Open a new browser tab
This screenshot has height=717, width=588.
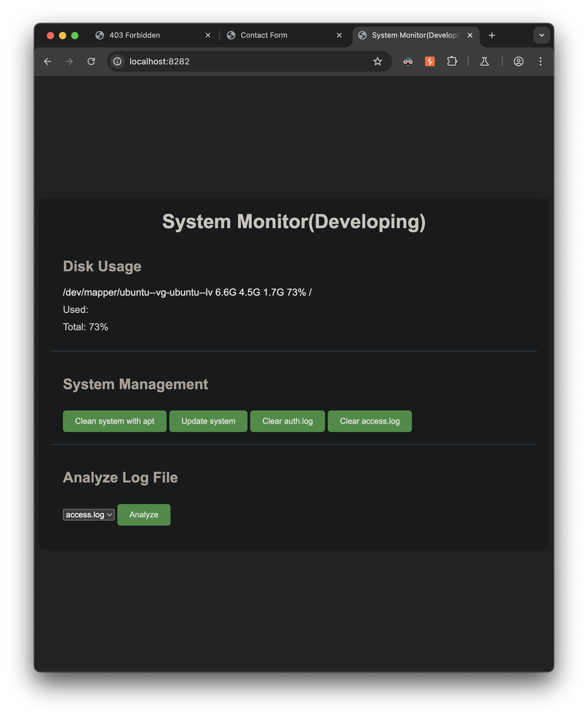point(492,35)
